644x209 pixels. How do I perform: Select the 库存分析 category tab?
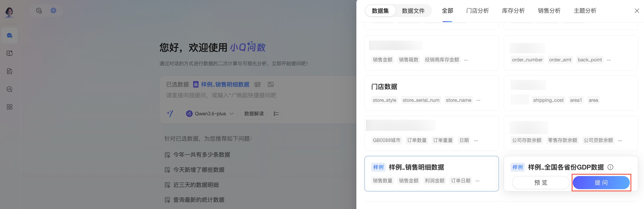[513, 11]
